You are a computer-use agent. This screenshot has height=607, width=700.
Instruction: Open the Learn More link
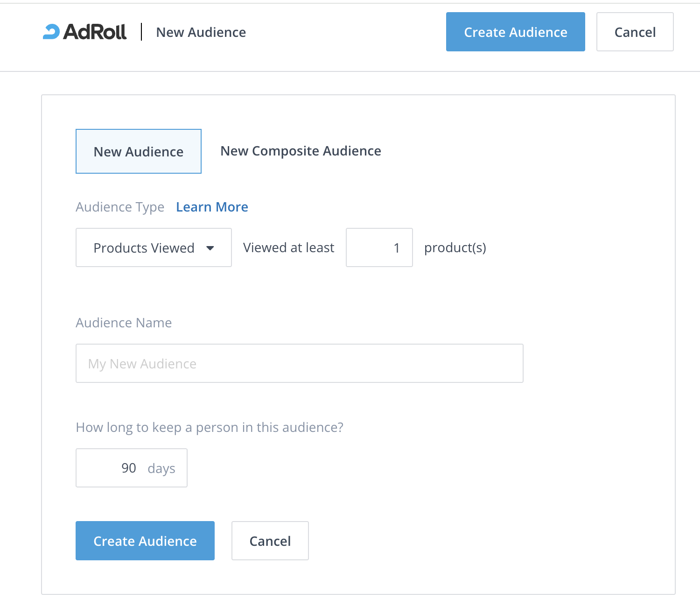(x=212, y=207)
